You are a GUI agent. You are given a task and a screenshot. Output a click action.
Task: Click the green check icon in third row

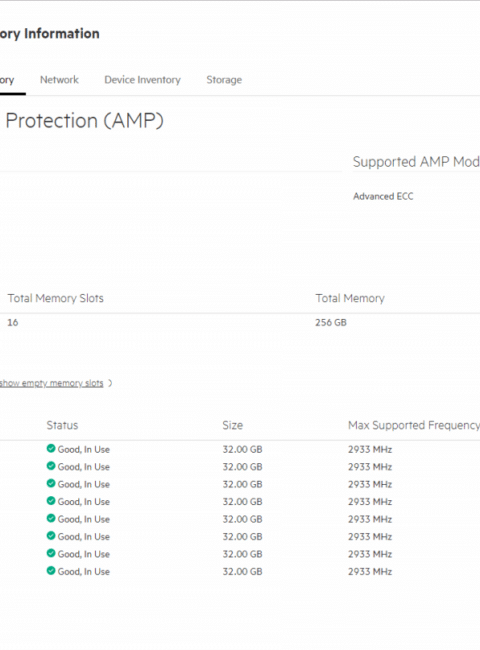51,483
